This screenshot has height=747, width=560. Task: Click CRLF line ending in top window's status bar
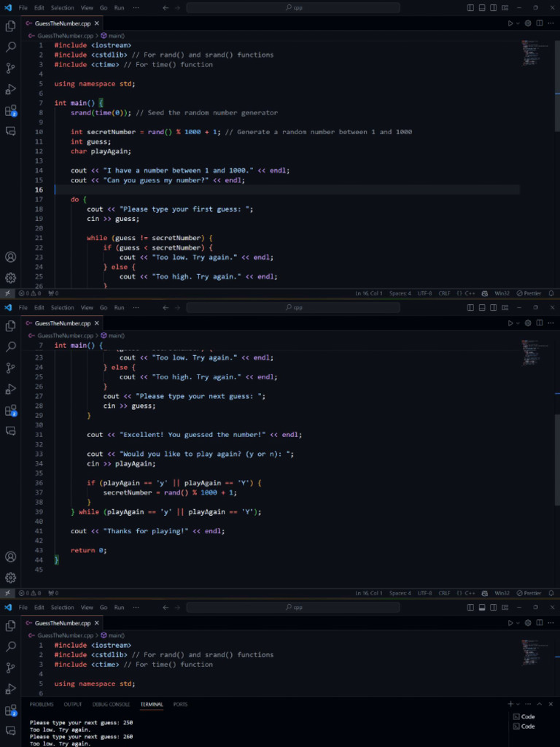coord(444,293)
